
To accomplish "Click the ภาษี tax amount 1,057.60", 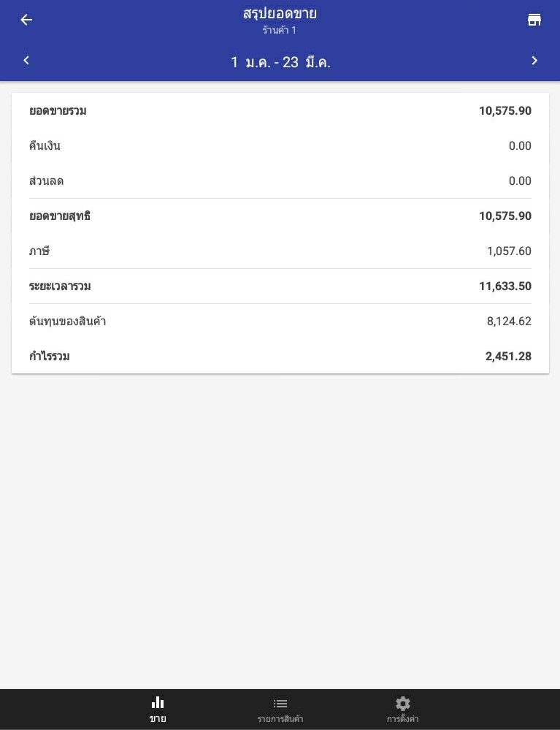I will [x=509, y=251].
